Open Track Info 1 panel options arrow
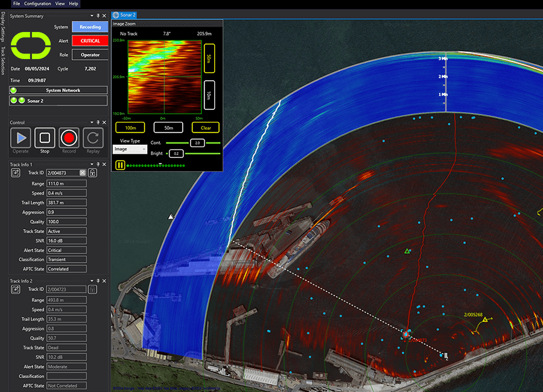Image resolution: width=543 pixels, height=392 pixels. (91, 165)
